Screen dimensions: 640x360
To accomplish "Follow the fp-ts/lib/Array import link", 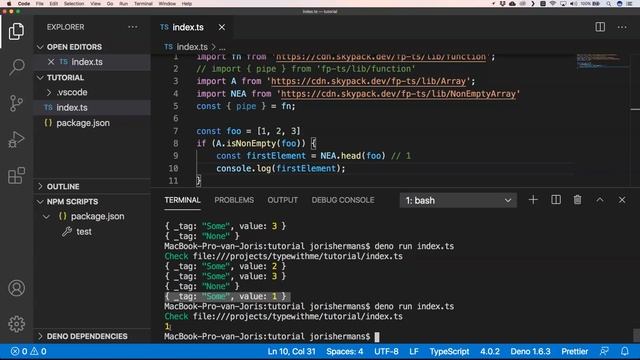I will (x=368, y=81).
